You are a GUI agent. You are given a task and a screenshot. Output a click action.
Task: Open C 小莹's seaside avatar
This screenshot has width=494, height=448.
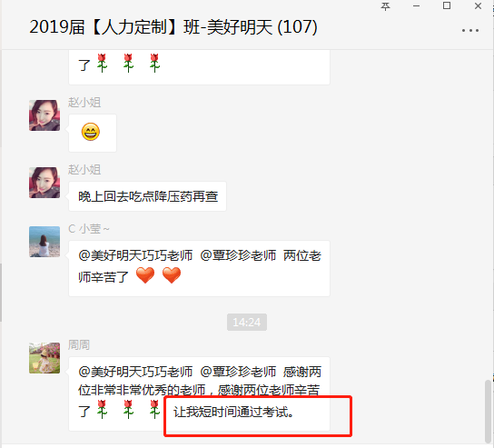click(x=44, y=242)
